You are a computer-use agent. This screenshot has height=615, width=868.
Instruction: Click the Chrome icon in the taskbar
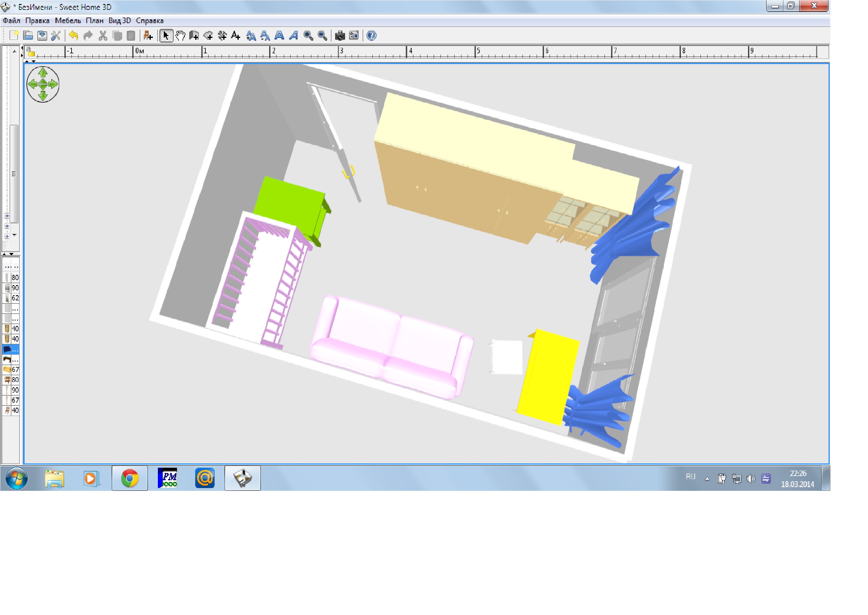click(130, 479)
